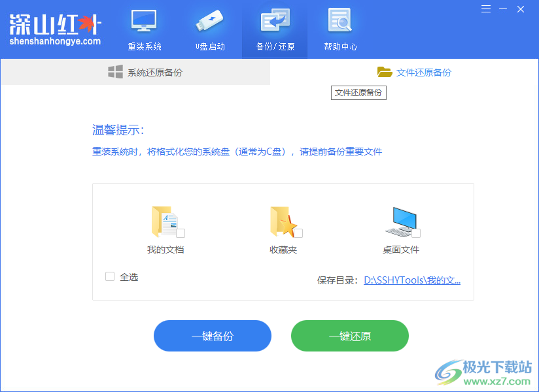Click the 一键备份 one-click backup button
The height and width of the screenshot is (392, 539).
click(212, 335)
